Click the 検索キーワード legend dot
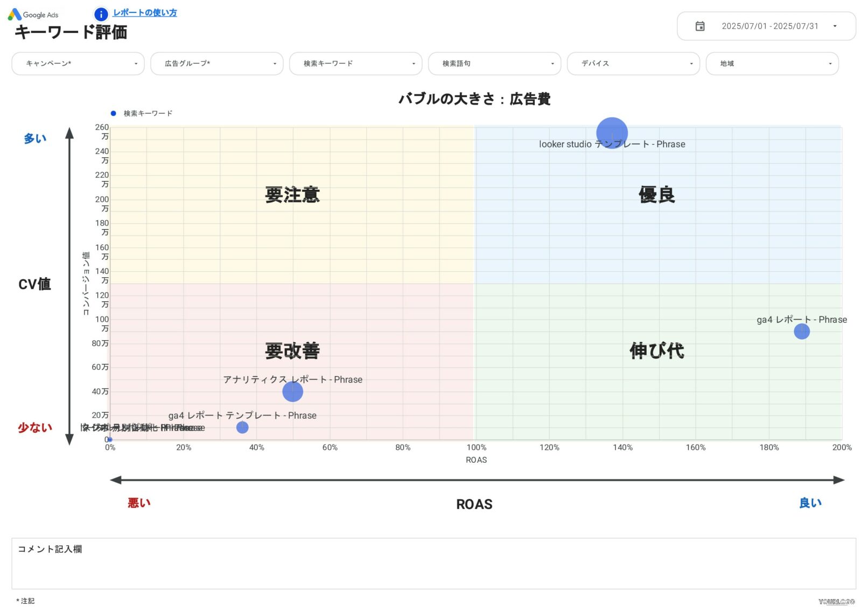 click(112, 113)
